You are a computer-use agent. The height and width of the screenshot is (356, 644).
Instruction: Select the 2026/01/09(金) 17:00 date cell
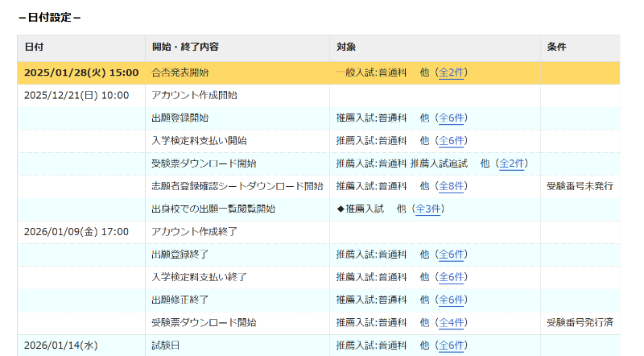pyautogui.click(x=76, y=232)
